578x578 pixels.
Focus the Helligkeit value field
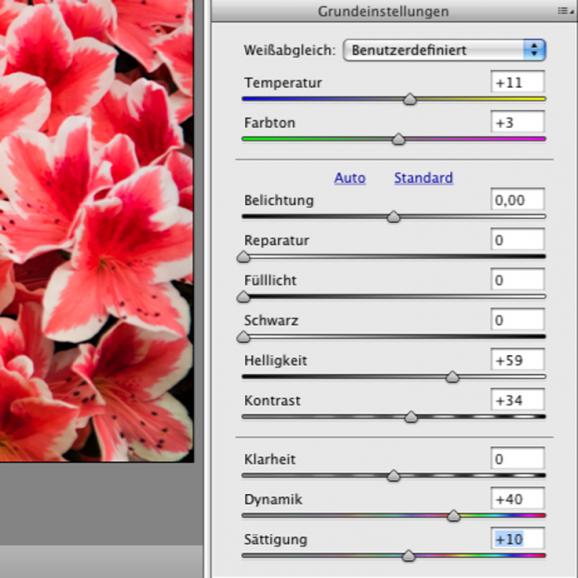(x=518, y=360)
